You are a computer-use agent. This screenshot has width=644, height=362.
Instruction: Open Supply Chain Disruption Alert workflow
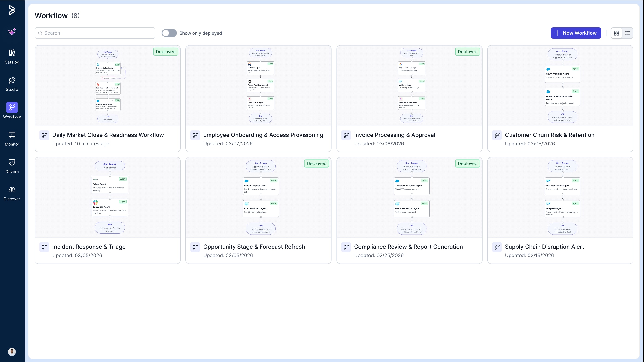pos(544,247)
